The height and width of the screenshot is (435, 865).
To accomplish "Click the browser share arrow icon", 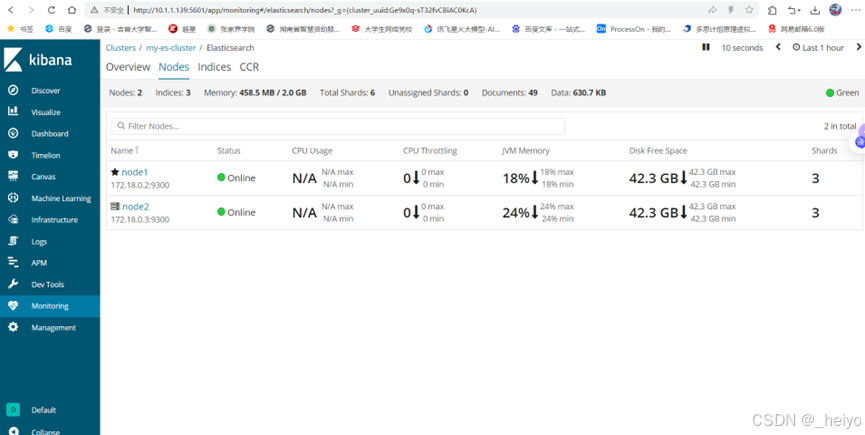I will tap(712, 10).
